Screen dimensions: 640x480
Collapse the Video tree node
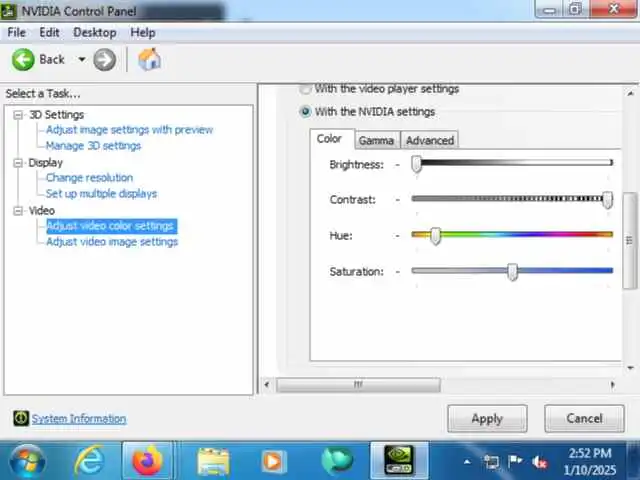[x=18, y=211]
